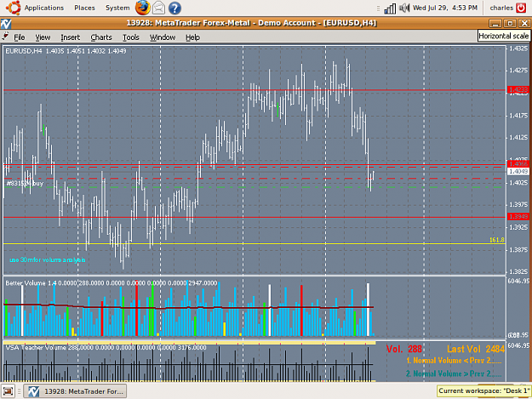Click the volume speaker icon

tap(404, 8)
